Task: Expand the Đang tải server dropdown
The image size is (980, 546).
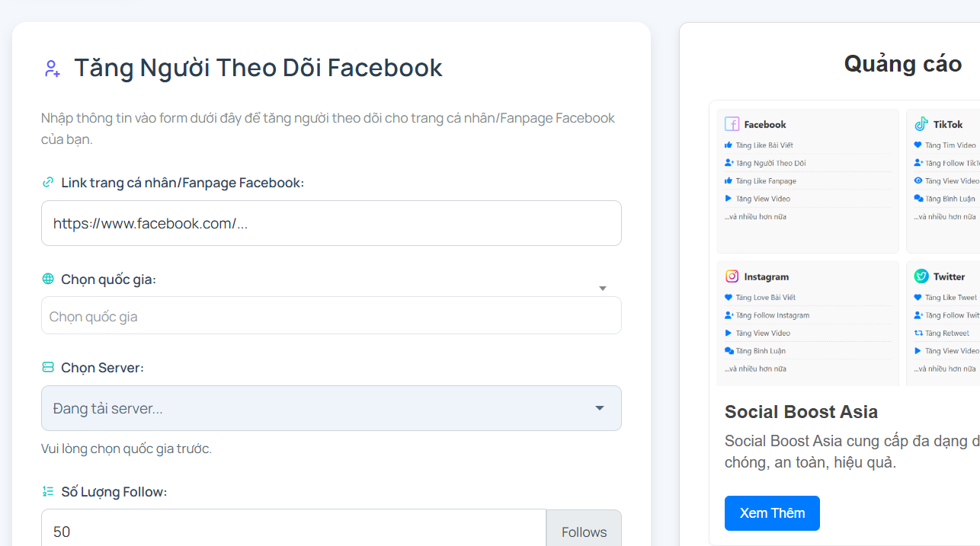Action: 331,408
